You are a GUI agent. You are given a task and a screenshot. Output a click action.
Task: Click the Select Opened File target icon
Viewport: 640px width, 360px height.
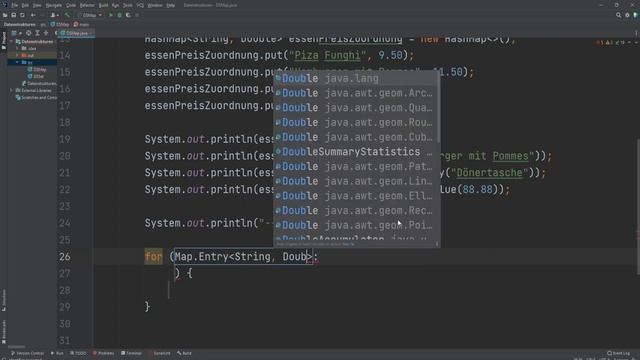point(28,33)
